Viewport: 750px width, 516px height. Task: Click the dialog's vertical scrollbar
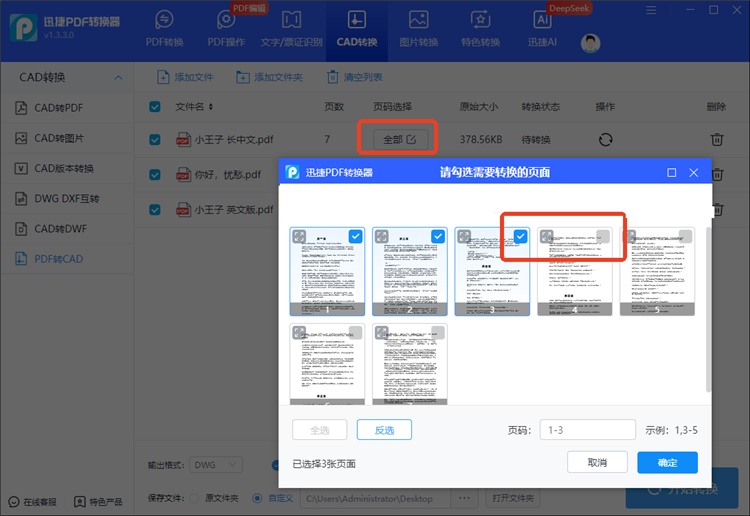[708, 310]
